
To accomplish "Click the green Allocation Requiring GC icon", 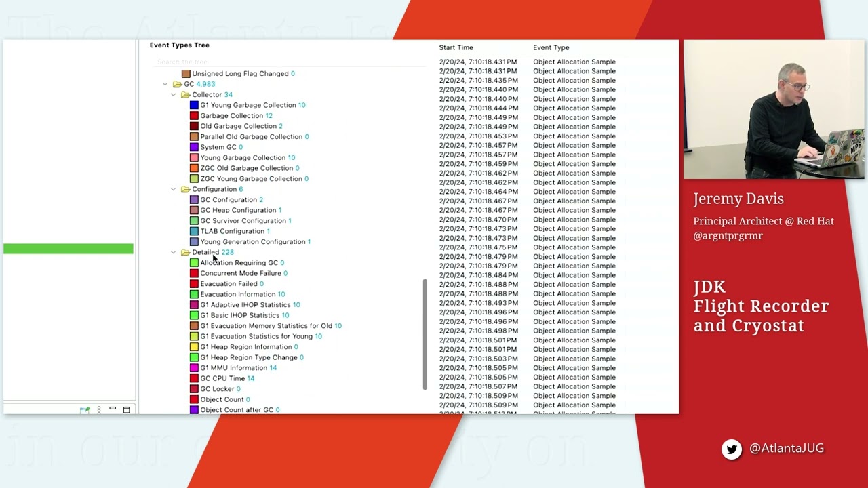I will [x=194, y=263].
